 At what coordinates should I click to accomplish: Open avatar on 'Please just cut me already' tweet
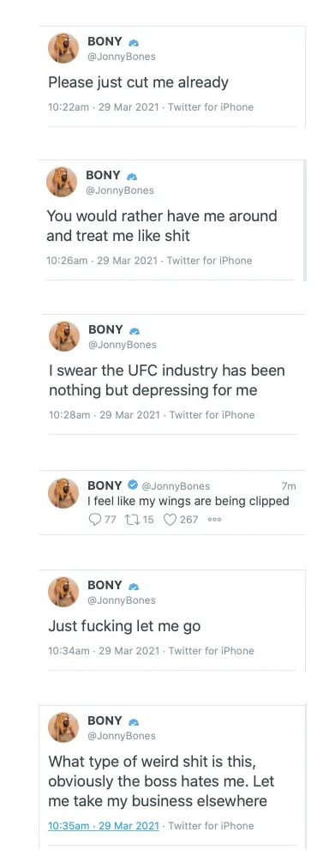(x=63, y=48)
